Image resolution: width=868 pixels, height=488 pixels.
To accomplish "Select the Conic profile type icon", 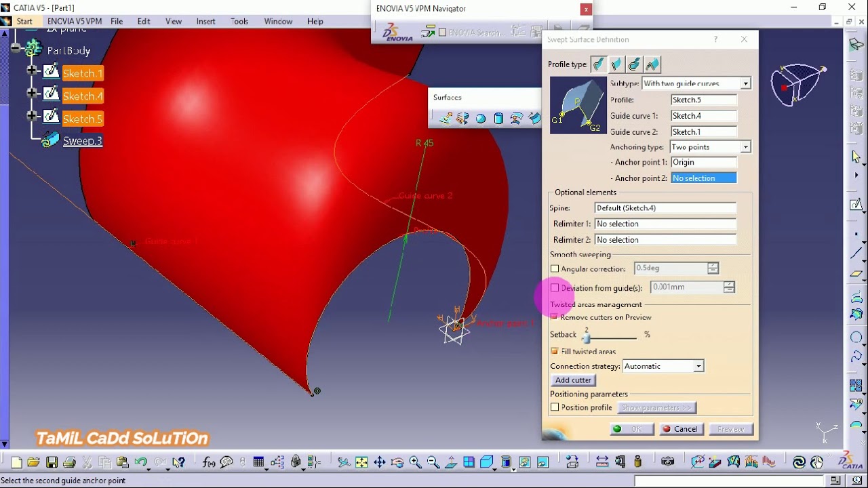I will click(x=652, y=64).
